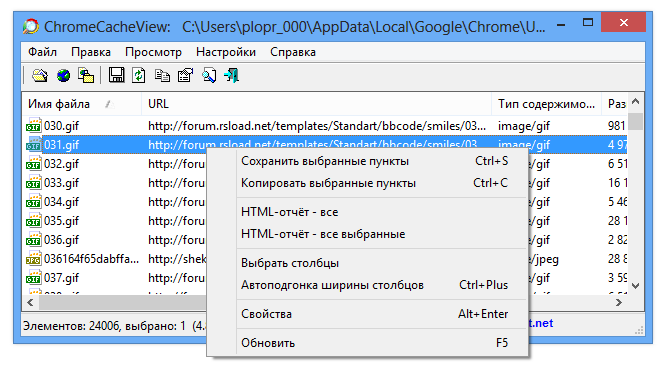Click the vertical scrollbar up arrow
This screenshot has height=374, width=663.
pyautogui.click(x=635, y=101)
